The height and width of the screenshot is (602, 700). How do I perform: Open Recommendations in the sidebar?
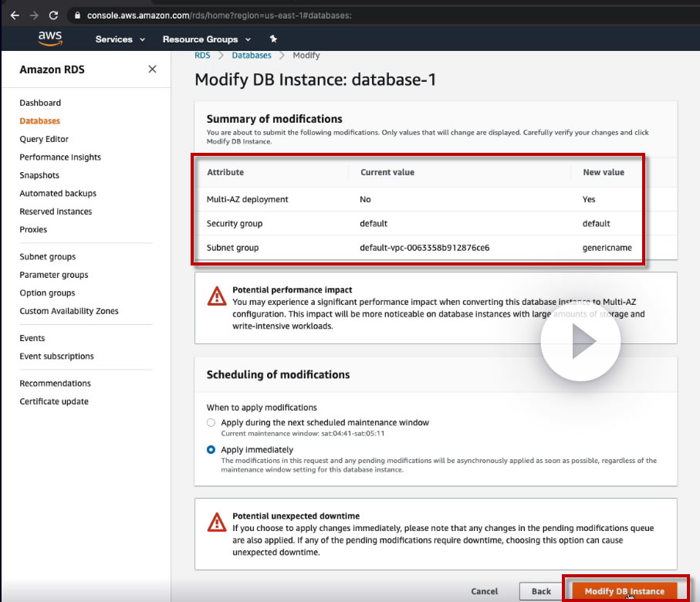56,383
